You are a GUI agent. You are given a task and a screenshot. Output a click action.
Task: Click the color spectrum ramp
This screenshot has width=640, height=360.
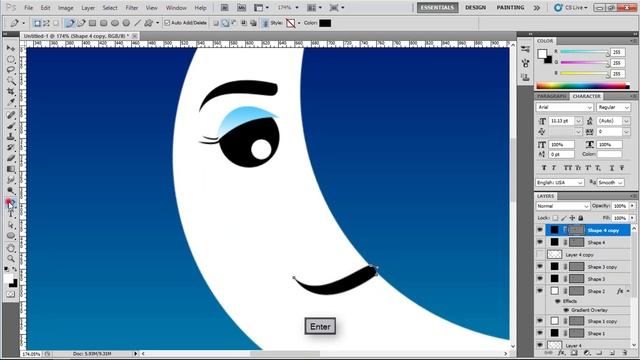[583, 86]
